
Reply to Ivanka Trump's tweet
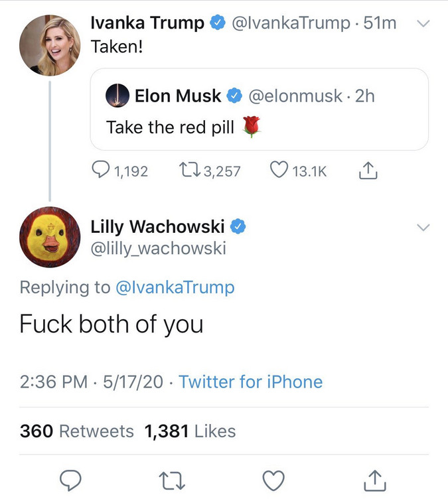[x=102, y=171]
